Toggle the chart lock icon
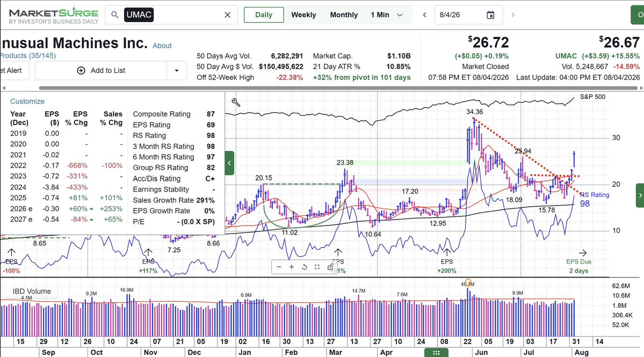Viewport: 644px width, 357px height. pyautogui.click(x=330, y=267)
